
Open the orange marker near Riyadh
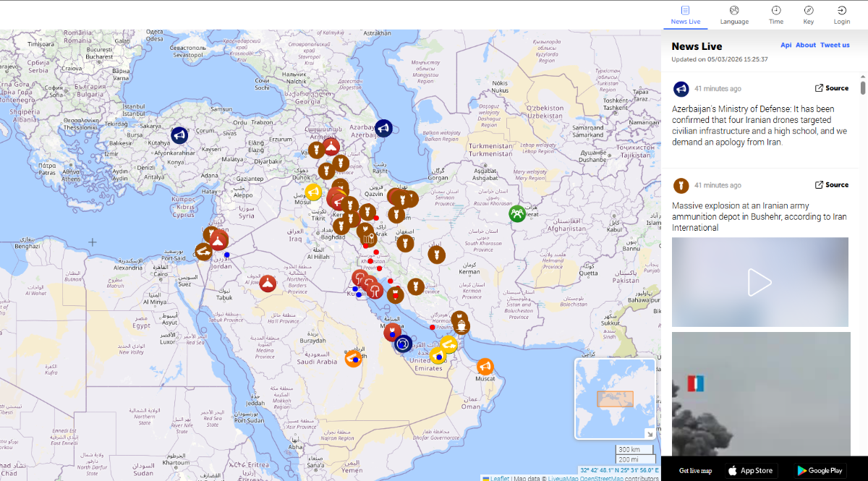pyautogui.click(x=353, y=358)
